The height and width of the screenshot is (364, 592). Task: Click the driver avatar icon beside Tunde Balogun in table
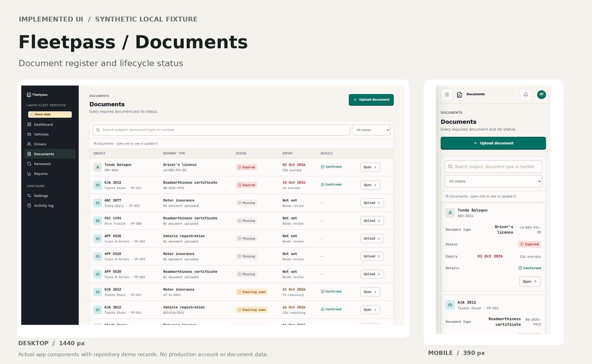click(98, 167)
